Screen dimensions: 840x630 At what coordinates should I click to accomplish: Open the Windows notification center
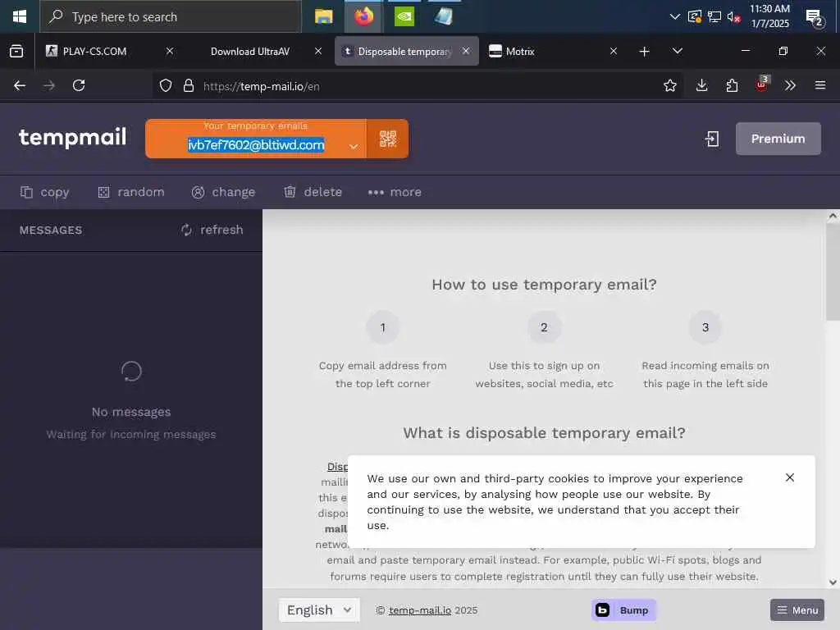point(815,18)
